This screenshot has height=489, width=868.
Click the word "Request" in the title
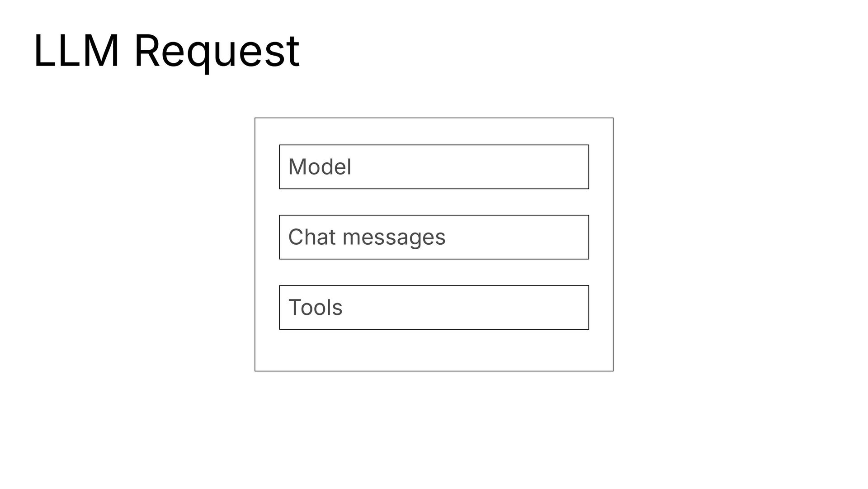click(217, 52)
